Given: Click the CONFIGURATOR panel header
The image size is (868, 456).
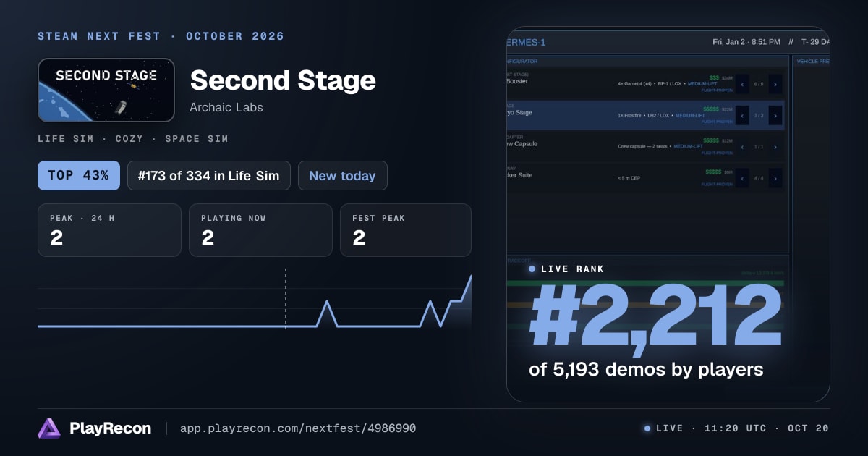Looking at the screenshot, I should pyautogui.click(x=522, y=62).
